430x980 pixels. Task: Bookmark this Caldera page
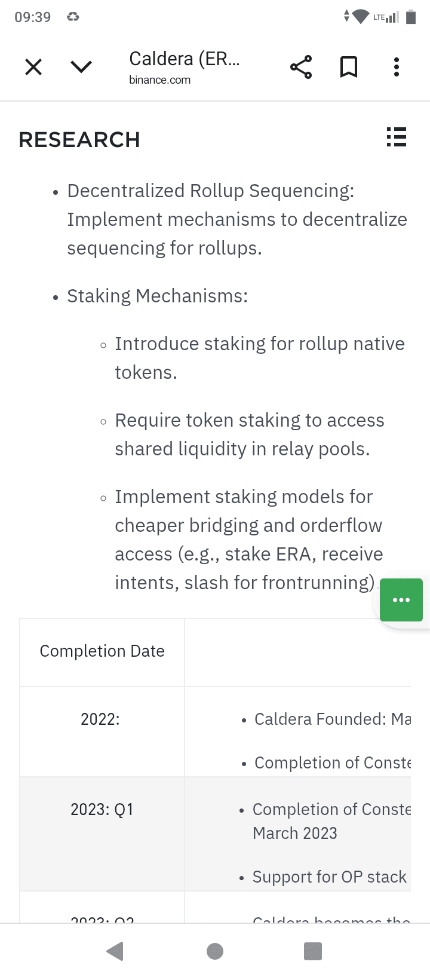[x=349, y=67]
